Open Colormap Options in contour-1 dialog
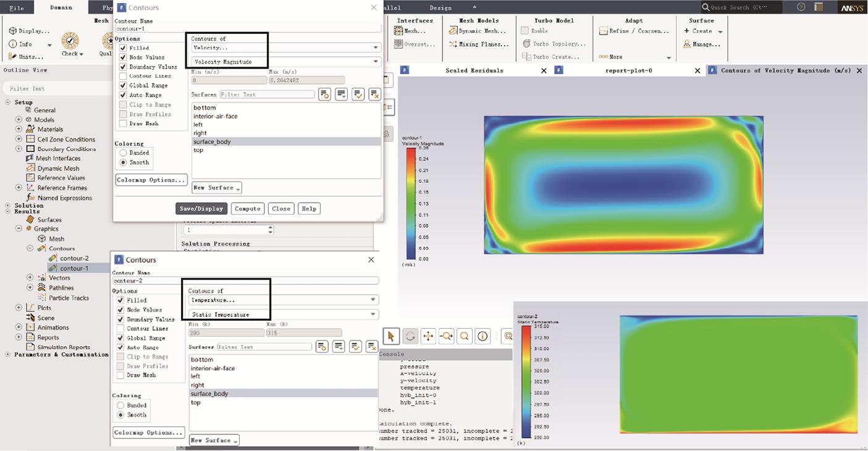 (x=151, y=180)
